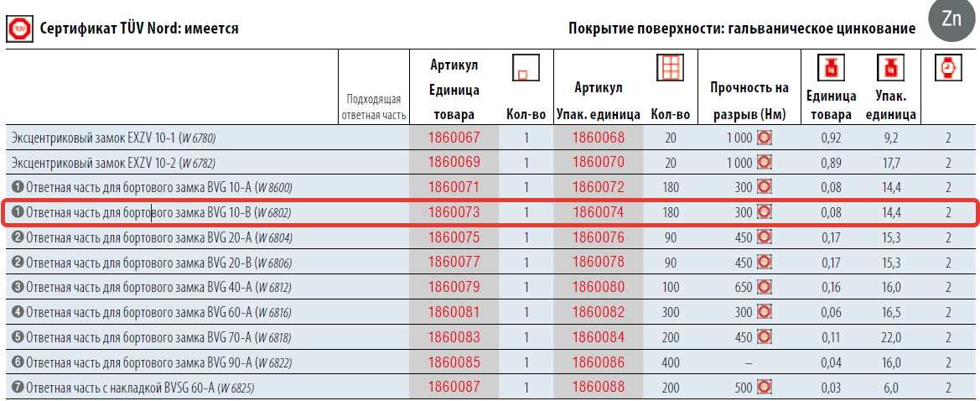This screenshot has width=980, height=401.
Task: Click the TÜV mark in the BVG 10-A row
Action: [765, 187]
